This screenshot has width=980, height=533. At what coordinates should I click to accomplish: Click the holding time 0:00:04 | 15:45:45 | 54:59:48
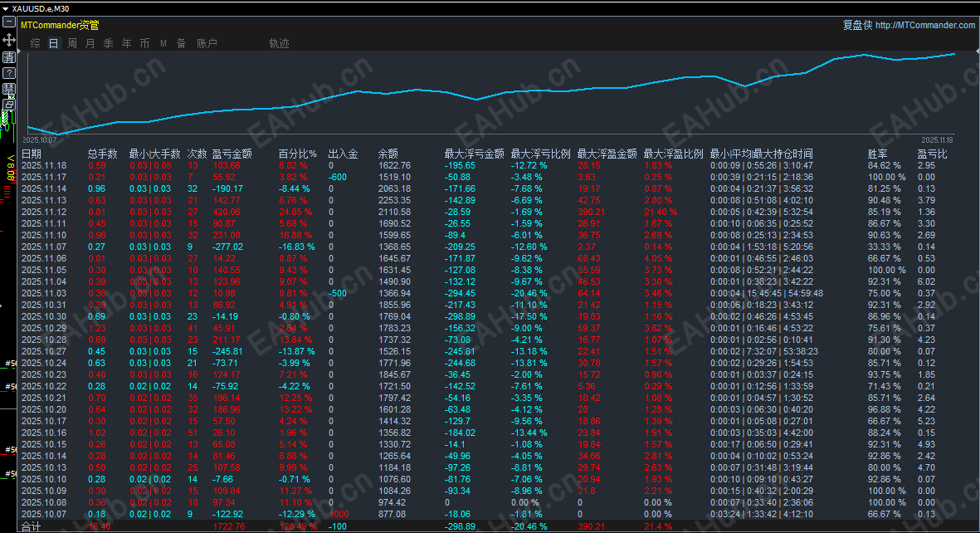tap(767, 293)
